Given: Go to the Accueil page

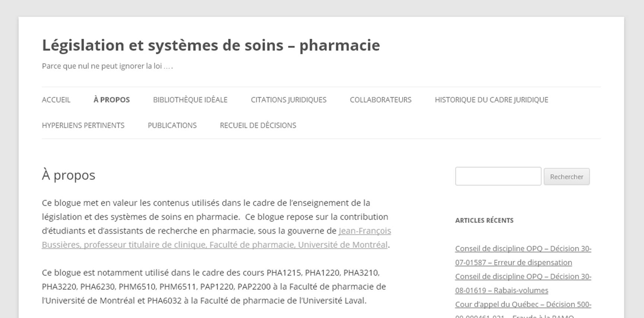Looking at the screenshot, I should click(56, 100).
